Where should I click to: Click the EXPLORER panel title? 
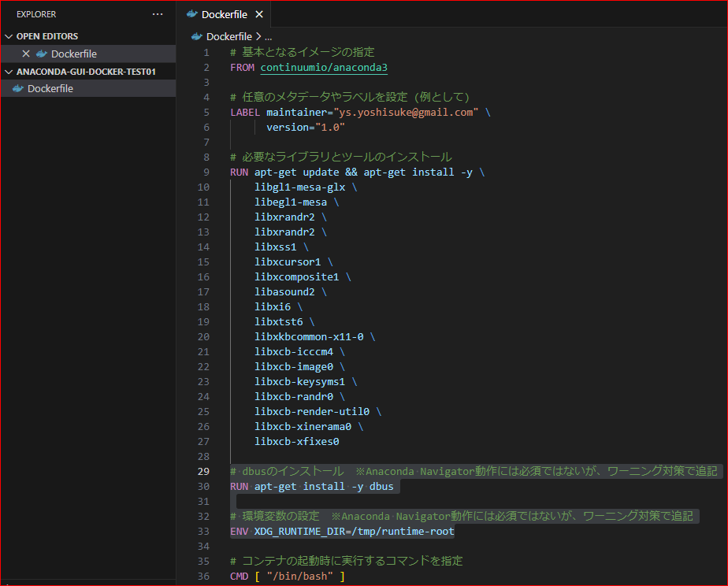coord(36,14)
